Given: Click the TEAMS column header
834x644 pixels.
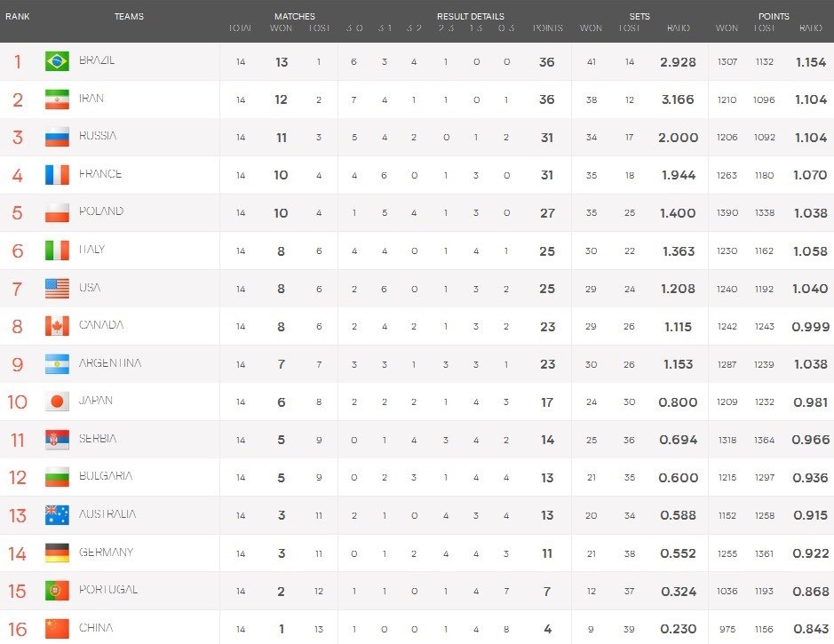Looking at the screenshot, I should pos(129,17).
